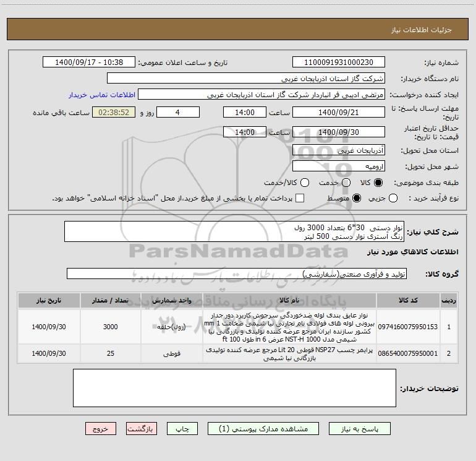The width and height of the screenshot is (476, 461).
Task: Click the پاسخ به نیاز button
Action: point(360,429)
